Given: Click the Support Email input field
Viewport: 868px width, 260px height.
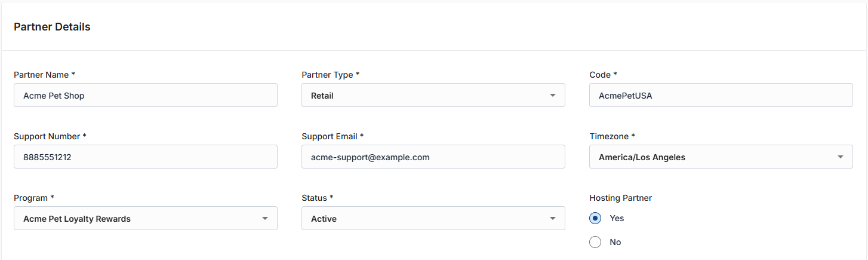Looking at the screenshot, I should click(x=433, y=157).
